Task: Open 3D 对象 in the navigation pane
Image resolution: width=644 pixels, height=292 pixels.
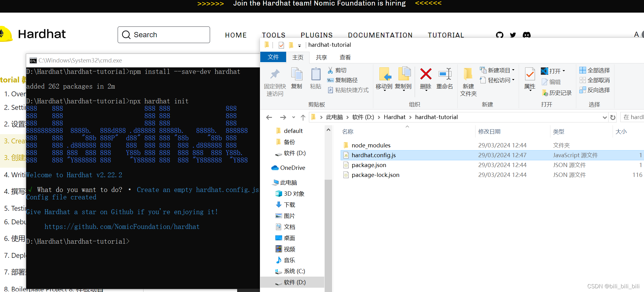Action: (290, 194)
